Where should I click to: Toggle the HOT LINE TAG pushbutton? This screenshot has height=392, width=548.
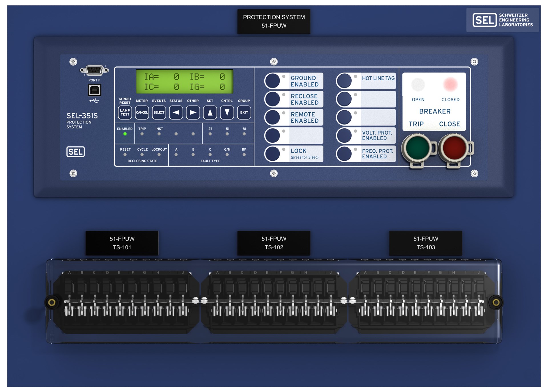point(344,81)
